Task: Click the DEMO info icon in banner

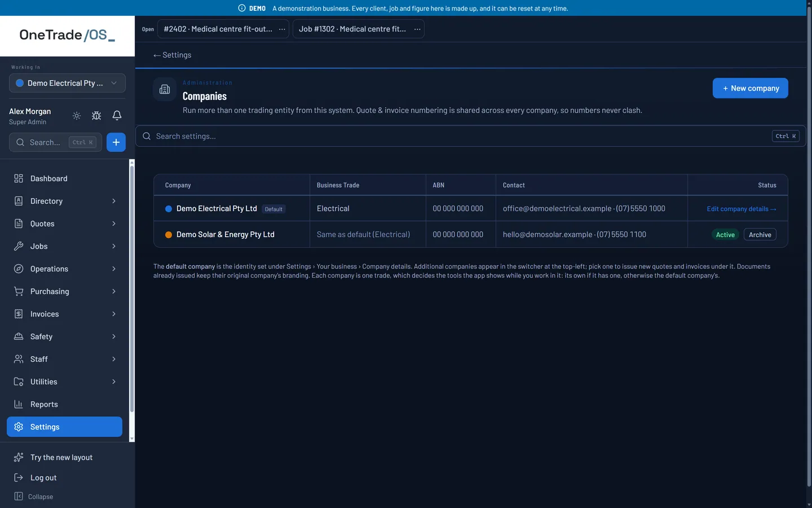Action: tap(242, 8)
